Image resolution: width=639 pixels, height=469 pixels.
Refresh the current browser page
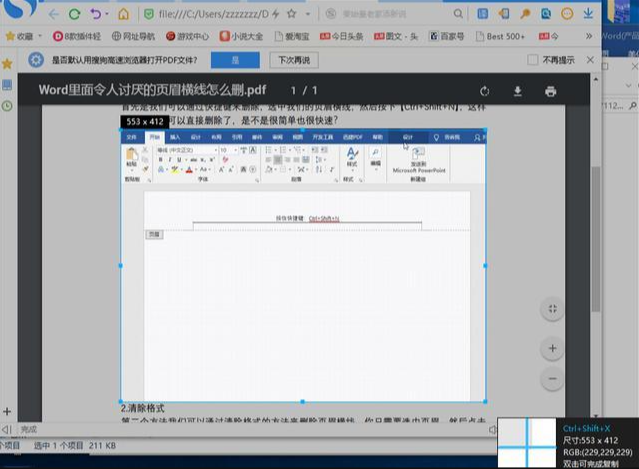click(74, 15)
